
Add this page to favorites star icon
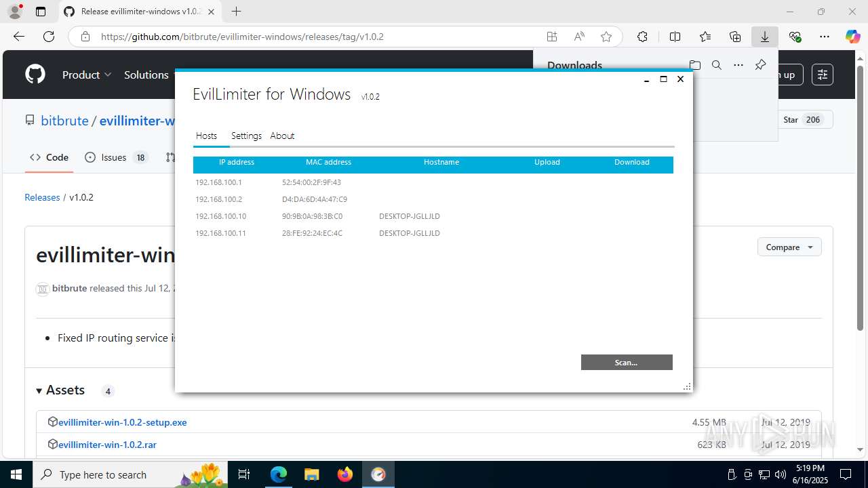coord(606,37)
